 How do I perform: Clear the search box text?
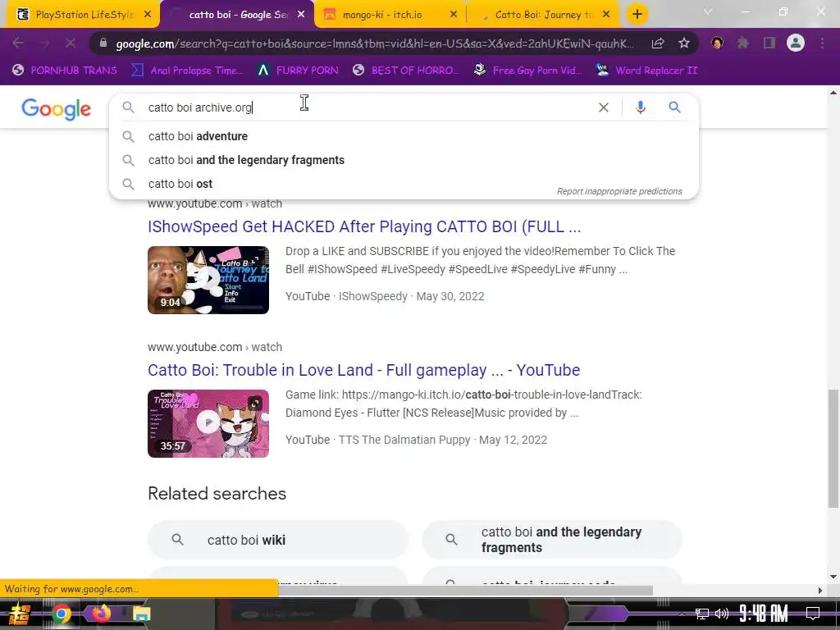pyautogui.click(x=603, y=107)
